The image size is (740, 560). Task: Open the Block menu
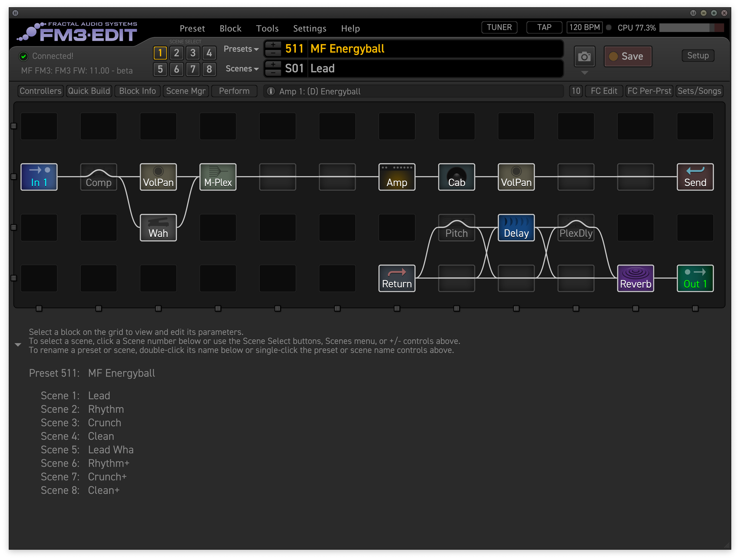[230, 29]
